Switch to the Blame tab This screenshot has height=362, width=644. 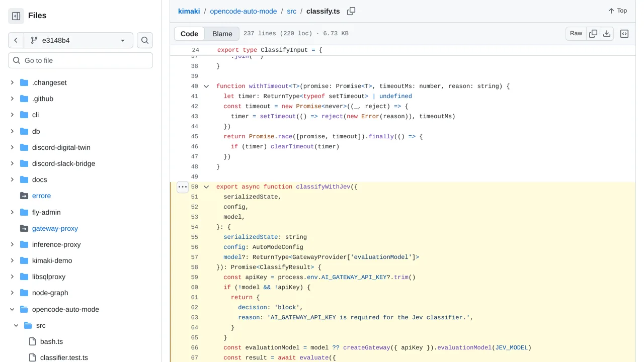(x=222, y=34)
